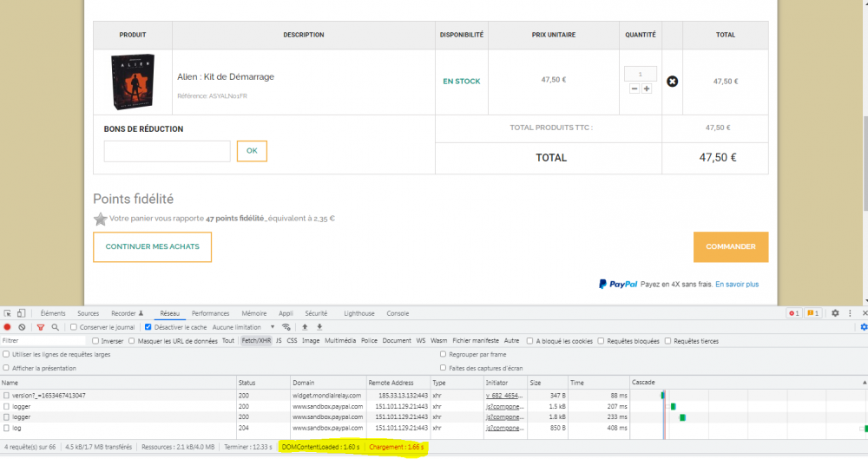Toggle the device toolbar icon
Viewport: 868px width, 459px height.
point(21,313)
